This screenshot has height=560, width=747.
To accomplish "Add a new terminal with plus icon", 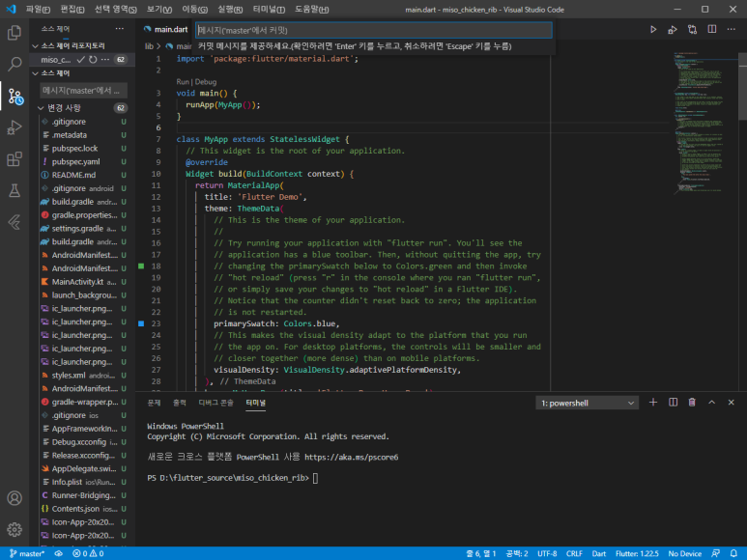I will coord(653,403).
